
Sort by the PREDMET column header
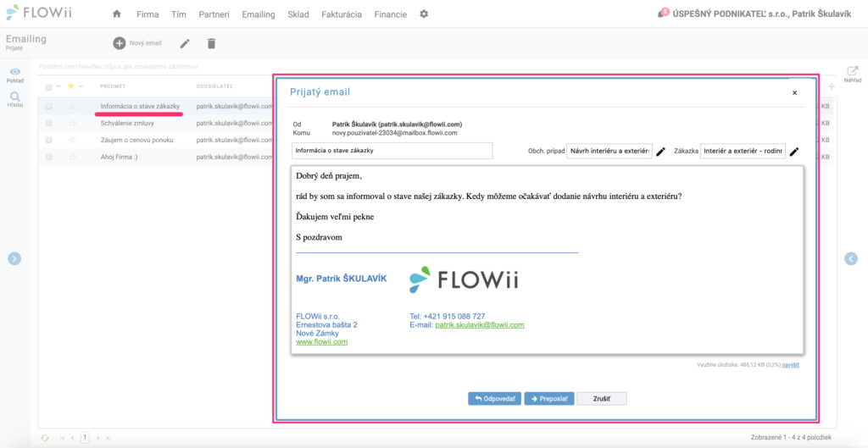click(x=113, y=86)
